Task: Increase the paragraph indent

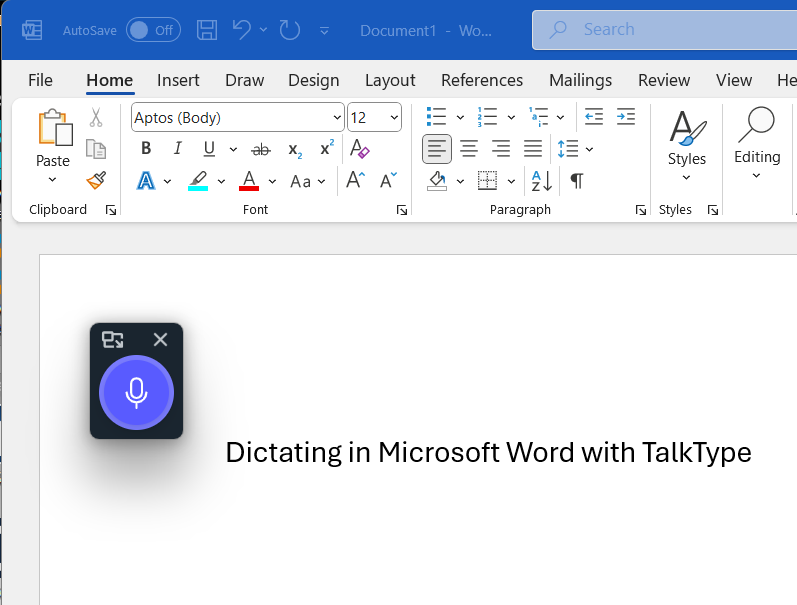Action: (626, 117)
